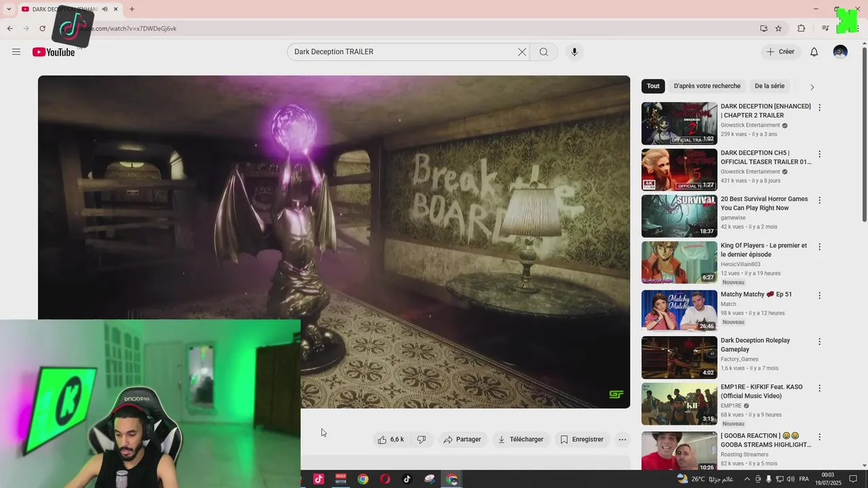Open the tab search dropdown arrow
The height and width of the screenshot is (488, 868).
coord(8,9)
